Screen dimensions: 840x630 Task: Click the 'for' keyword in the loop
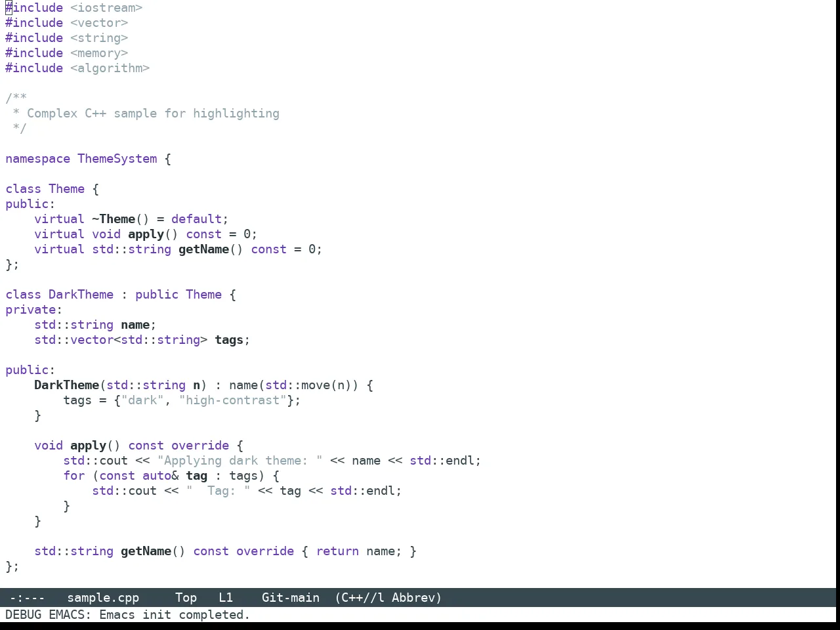pyautogui.click(x=73, y=476)
